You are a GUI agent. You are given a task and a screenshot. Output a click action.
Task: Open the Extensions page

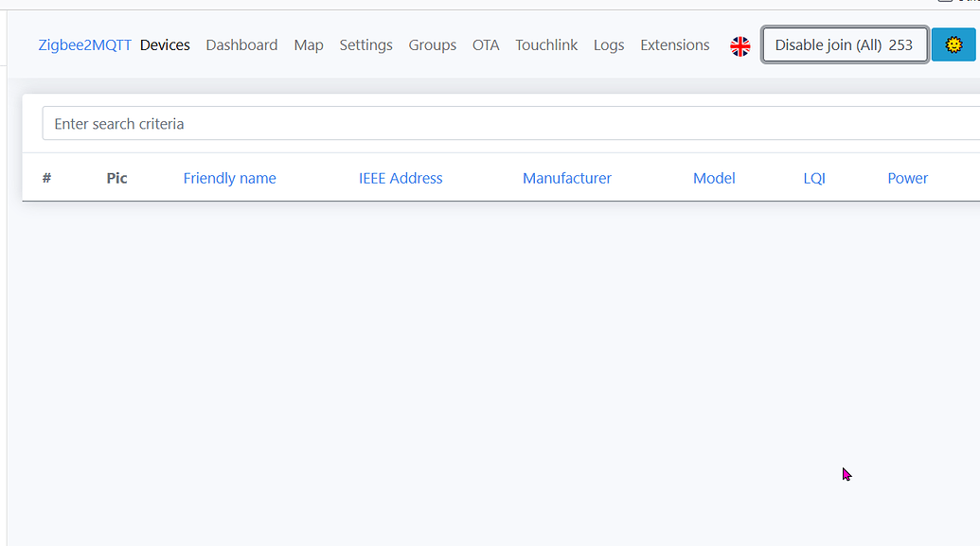pyautogui.click(x=674, y=44)
